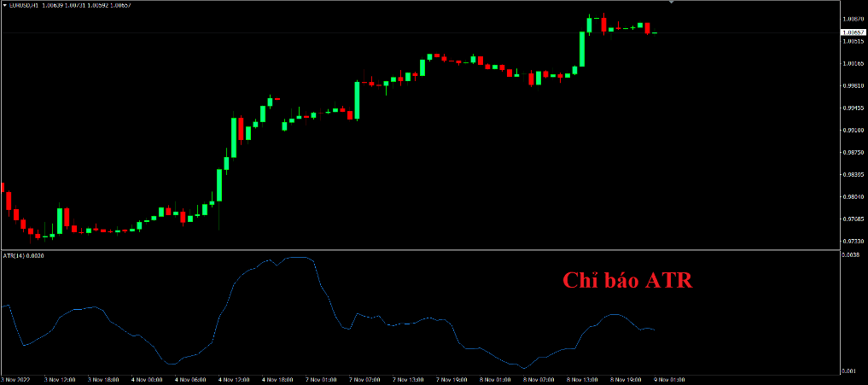
Task: Open the dropdown triangle beside EURUSD,H1
Action: pos(4,5)
